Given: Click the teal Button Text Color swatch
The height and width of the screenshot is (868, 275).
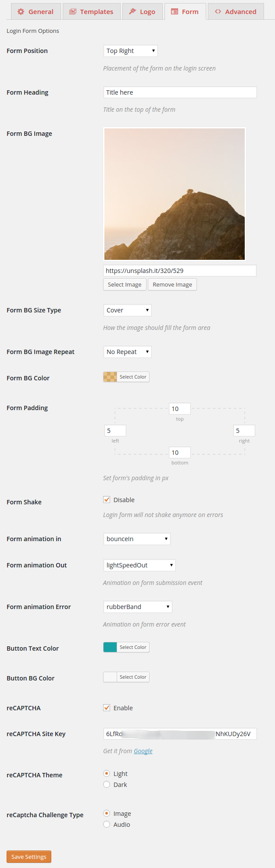Looking at the screenshot, I should coord(109,647).
